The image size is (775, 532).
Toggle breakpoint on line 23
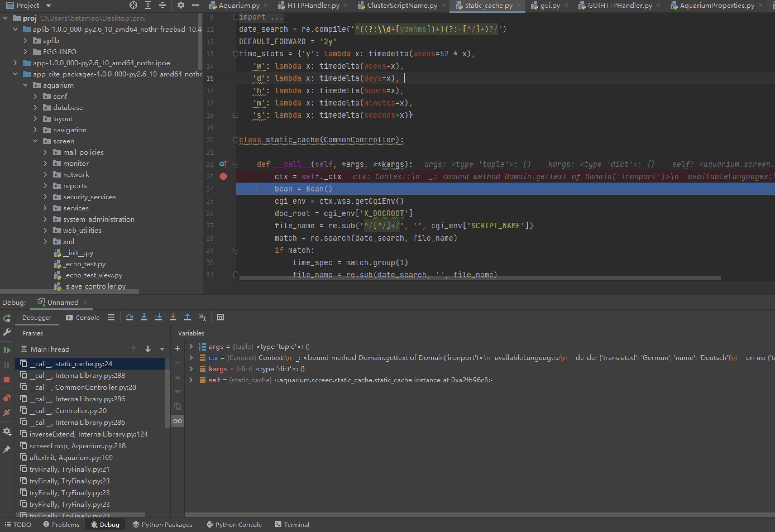click(223, 177)
